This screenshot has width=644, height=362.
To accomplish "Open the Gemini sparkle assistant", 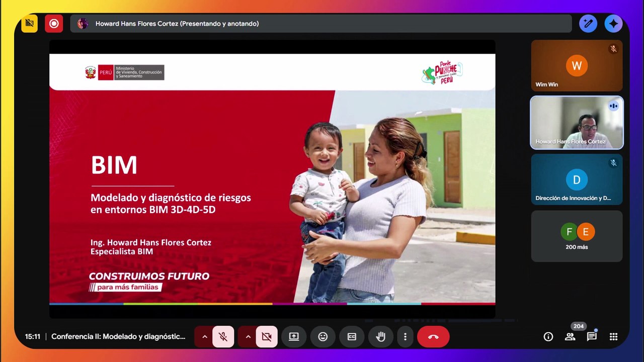I will (x=613, y=24).
